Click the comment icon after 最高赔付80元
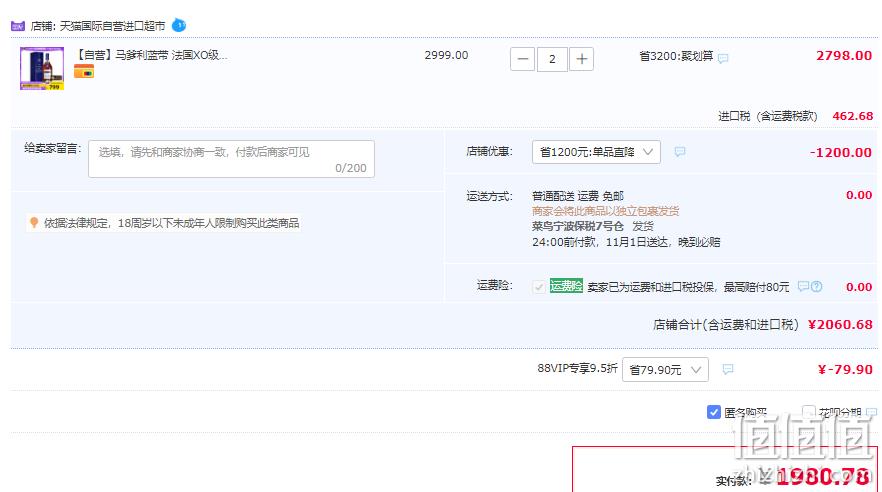 click(x=803, y=286)
